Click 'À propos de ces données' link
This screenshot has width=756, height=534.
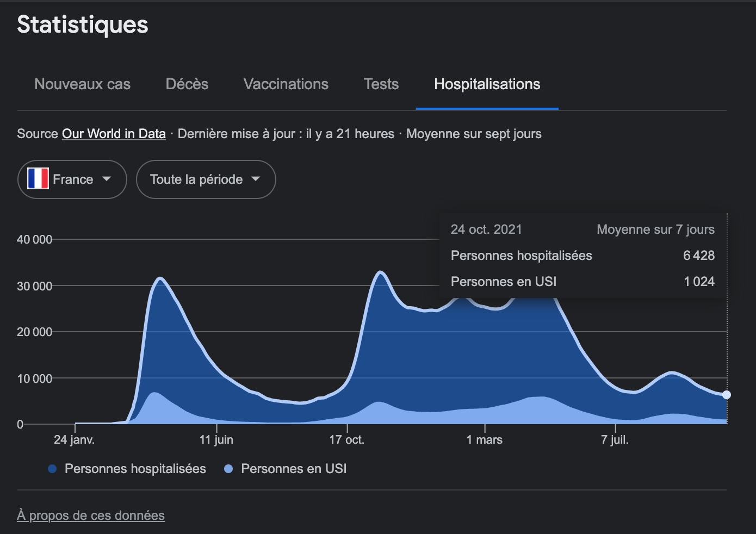(91, 516)
